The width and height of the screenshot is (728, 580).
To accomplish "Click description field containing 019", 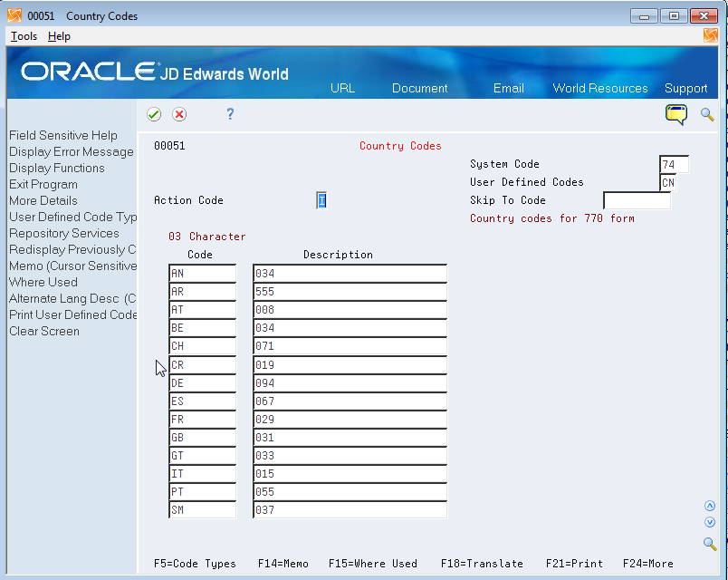I will 350,365.
